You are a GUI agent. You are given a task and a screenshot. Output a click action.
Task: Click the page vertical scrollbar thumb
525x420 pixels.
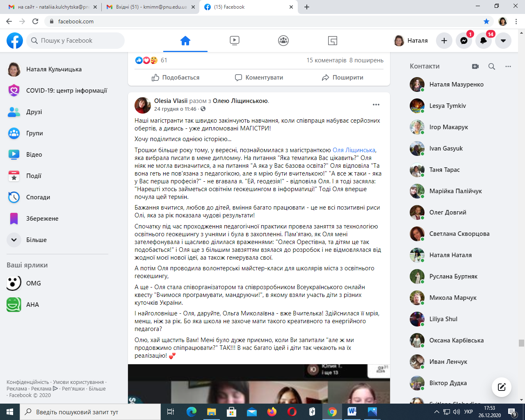pos(521,343)
